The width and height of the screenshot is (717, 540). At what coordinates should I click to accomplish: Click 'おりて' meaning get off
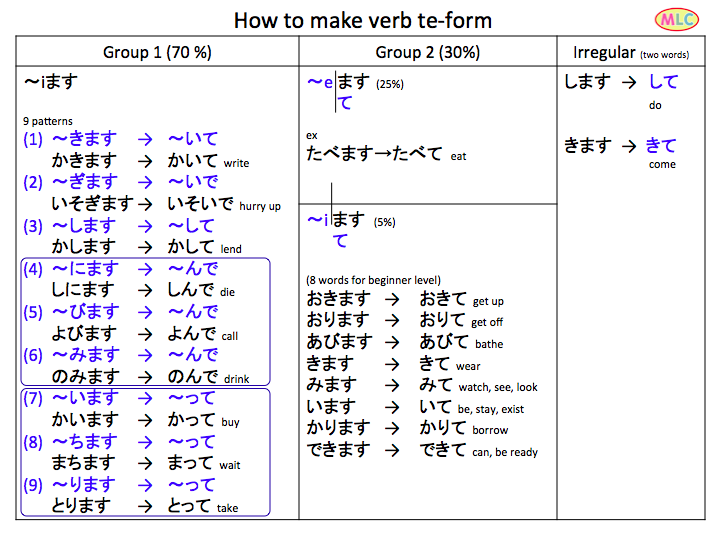pyautogui.click(x=442, y=320)
